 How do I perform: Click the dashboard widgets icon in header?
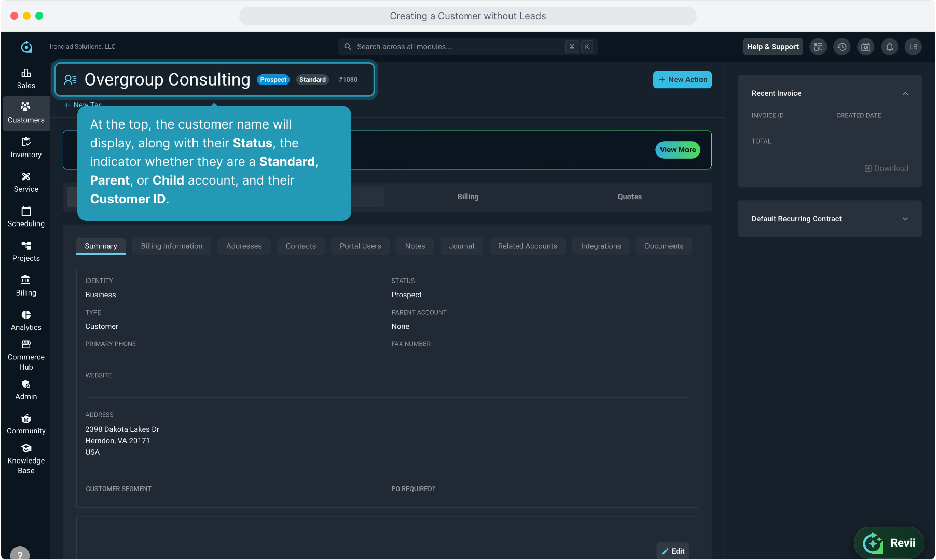tap(818, 47)
